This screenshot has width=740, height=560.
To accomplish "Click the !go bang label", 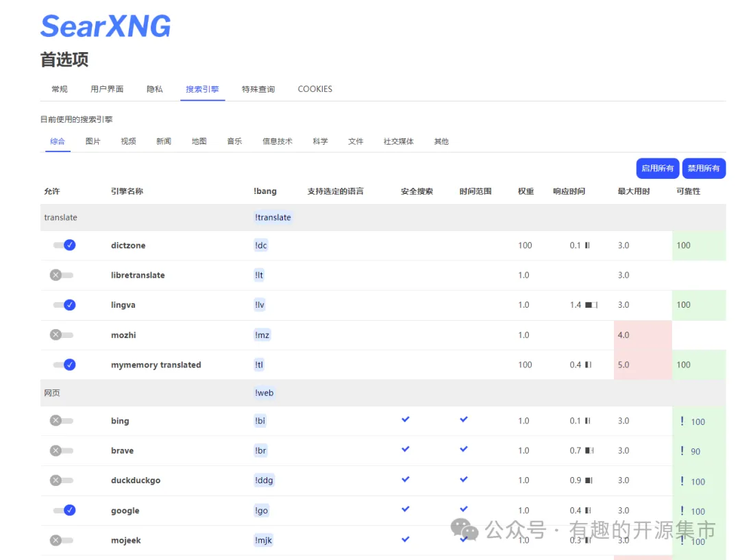I will 262,511.
